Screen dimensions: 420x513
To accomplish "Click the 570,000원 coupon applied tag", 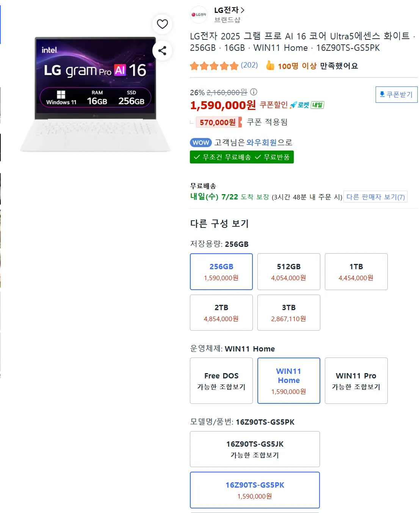I will pyautogui.click(x=219, y=122).
